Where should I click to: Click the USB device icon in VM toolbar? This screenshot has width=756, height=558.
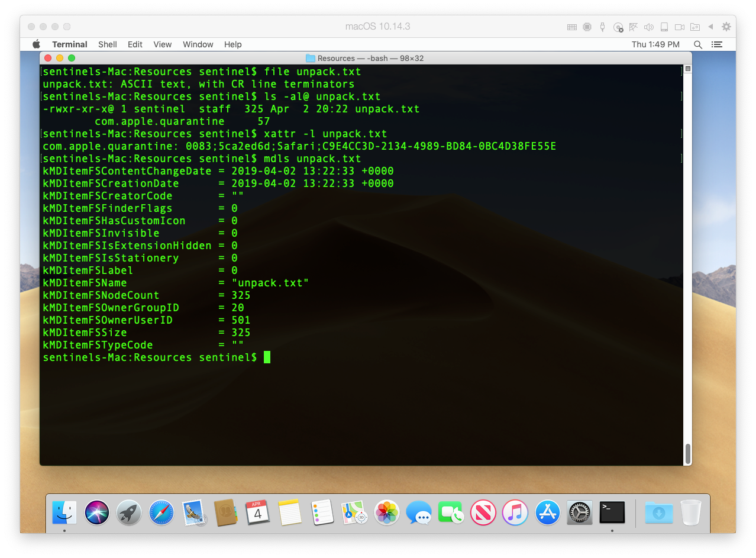pos(602,27)
